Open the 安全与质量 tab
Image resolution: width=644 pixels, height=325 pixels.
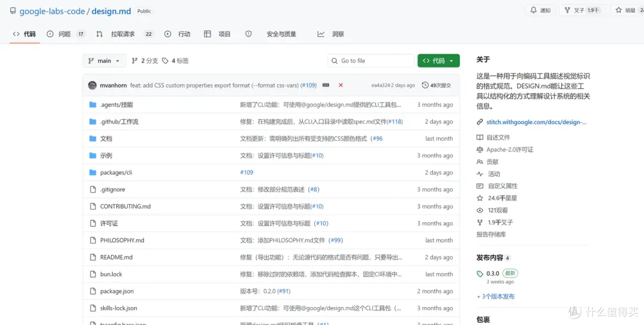pyautogui.click(x=271, y=34)
